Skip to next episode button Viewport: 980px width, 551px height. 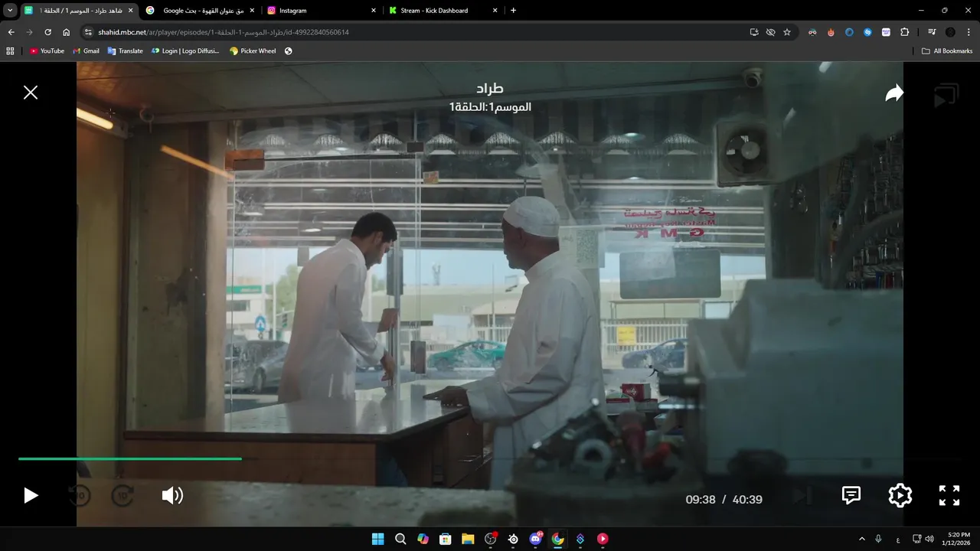click(802, 496)
